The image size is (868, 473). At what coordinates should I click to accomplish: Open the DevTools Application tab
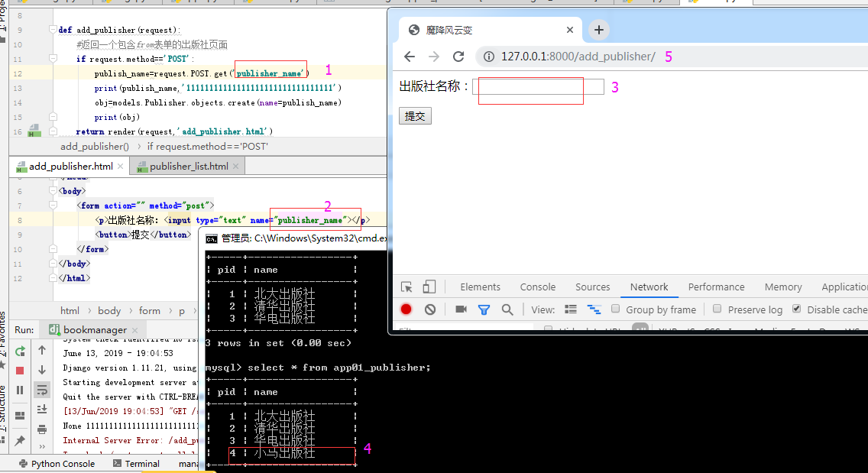click(x=844, y=287)
